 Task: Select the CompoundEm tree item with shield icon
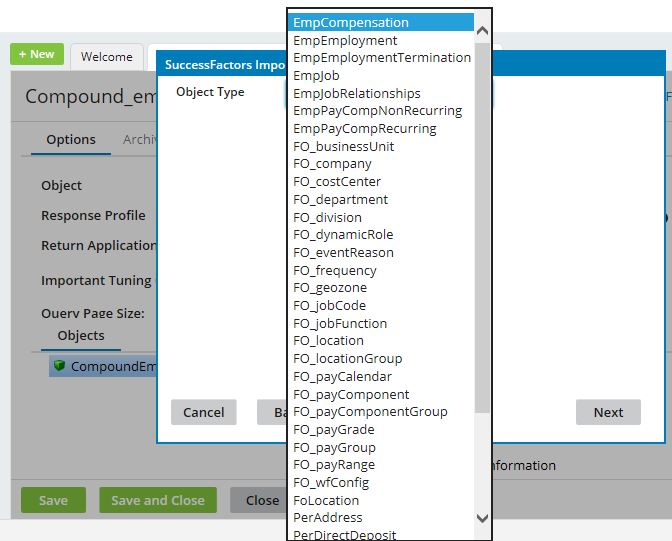103,367
